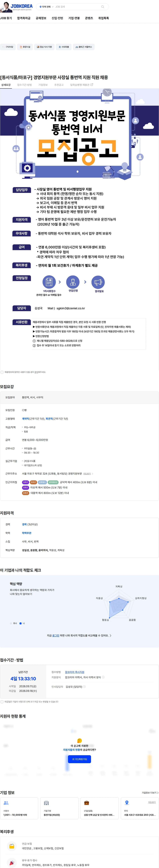Click the 모집공고 poster banner image

[x=79, y=135]
